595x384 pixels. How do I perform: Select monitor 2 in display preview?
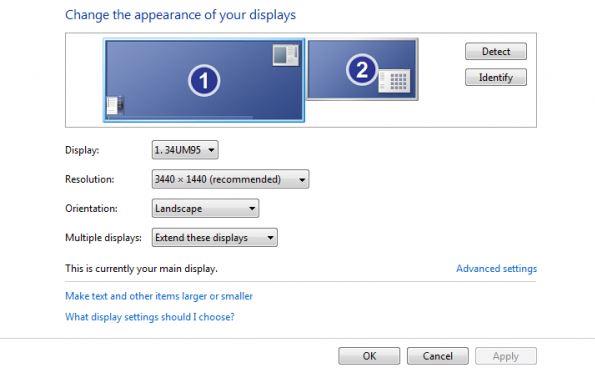pyautogui.click(x=362, y=69)
